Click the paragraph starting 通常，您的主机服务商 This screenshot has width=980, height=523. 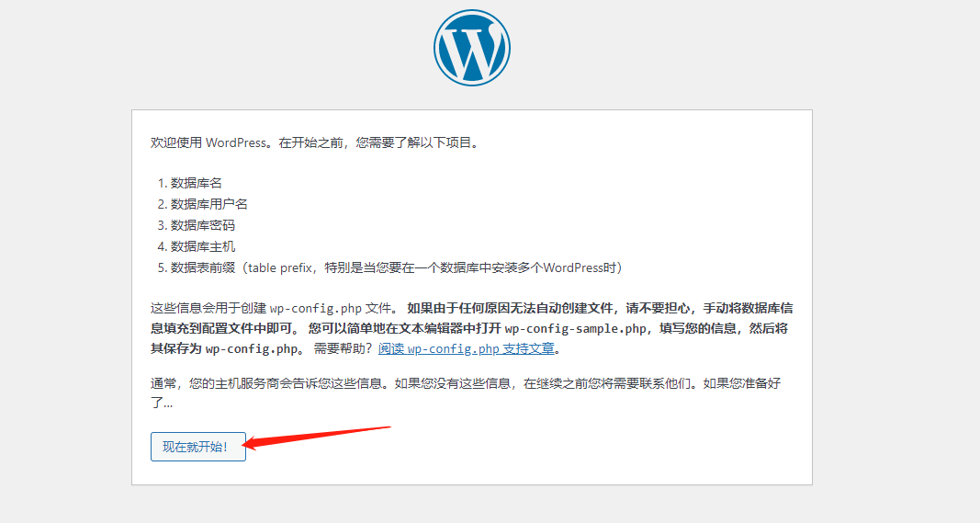point(466,392)
